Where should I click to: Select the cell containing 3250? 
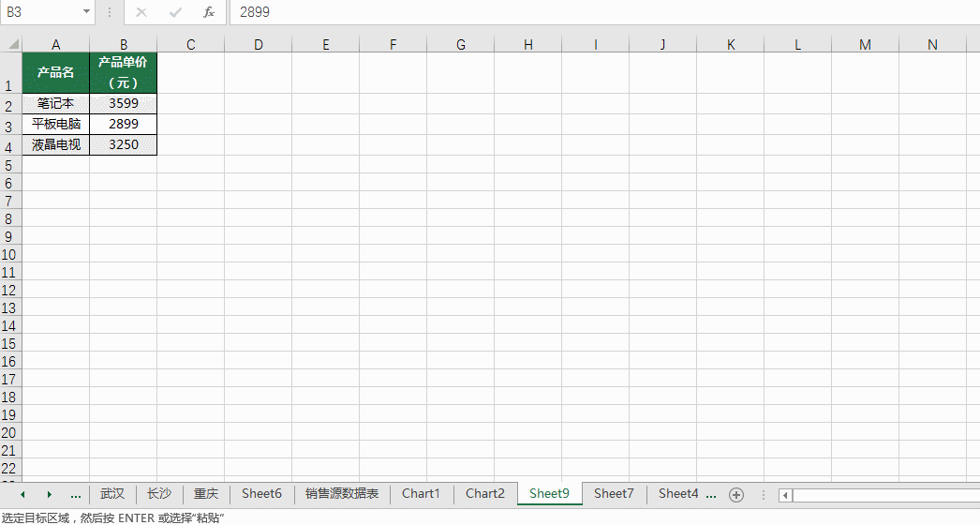123,144
